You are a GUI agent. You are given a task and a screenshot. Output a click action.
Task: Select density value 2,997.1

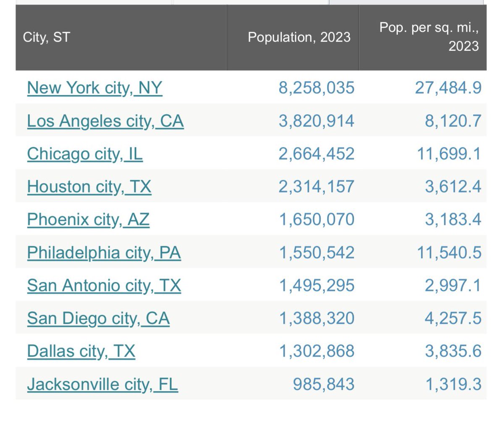point(453,286)
